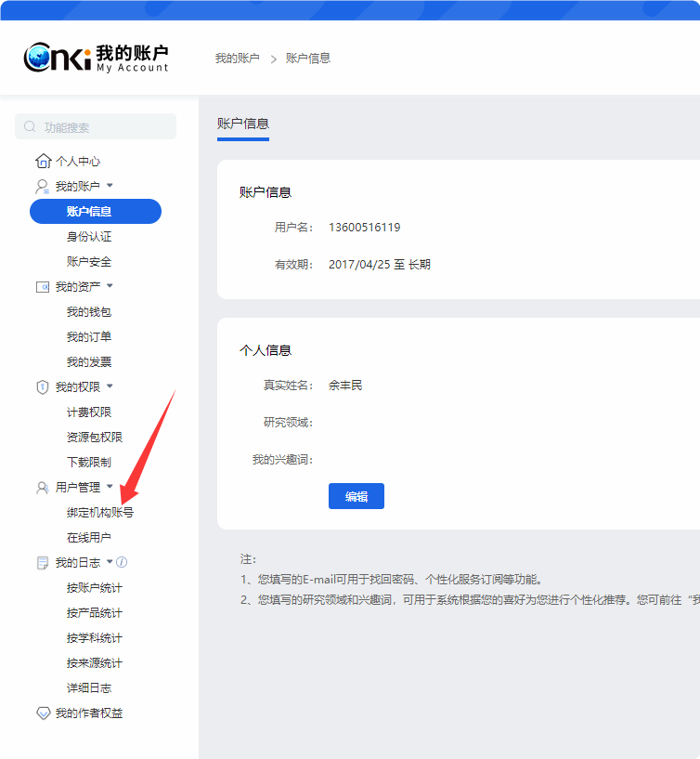Click the info icon next to 我的日志

pyautogui.click(x=122, y=562)
